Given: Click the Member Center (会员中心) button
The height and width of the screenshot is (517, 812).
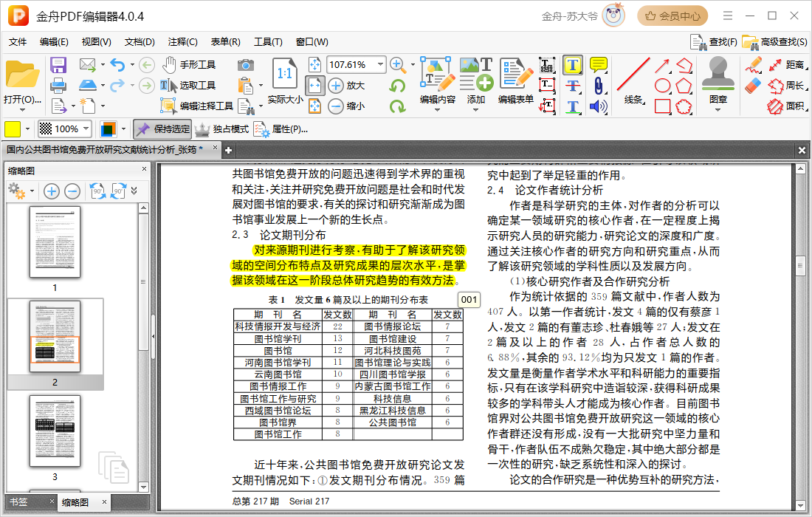Looking at the screenshot, I should 672,16.
